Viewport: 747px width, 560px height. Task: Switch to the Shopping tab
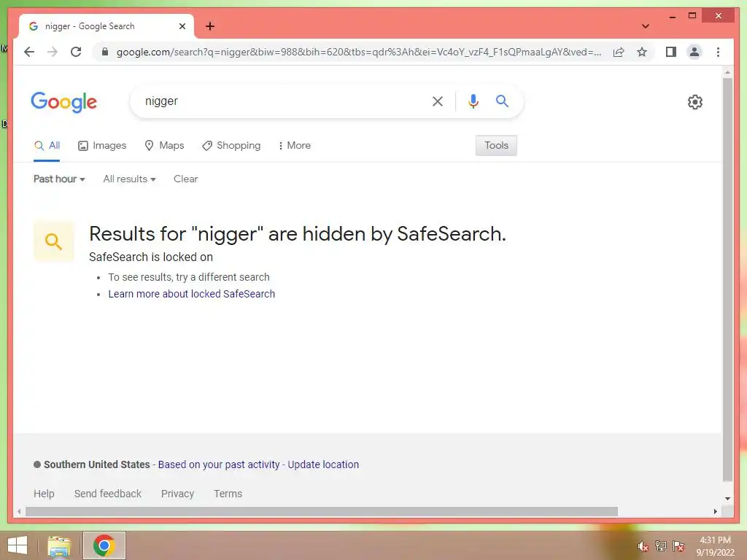point(231,145)
